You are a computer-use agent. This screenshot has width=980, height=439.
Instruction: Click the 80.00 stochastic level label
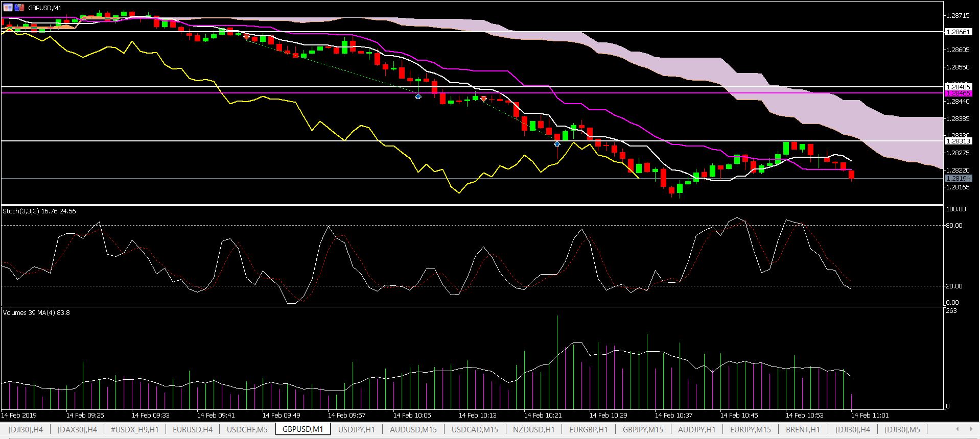click(954, 225)
